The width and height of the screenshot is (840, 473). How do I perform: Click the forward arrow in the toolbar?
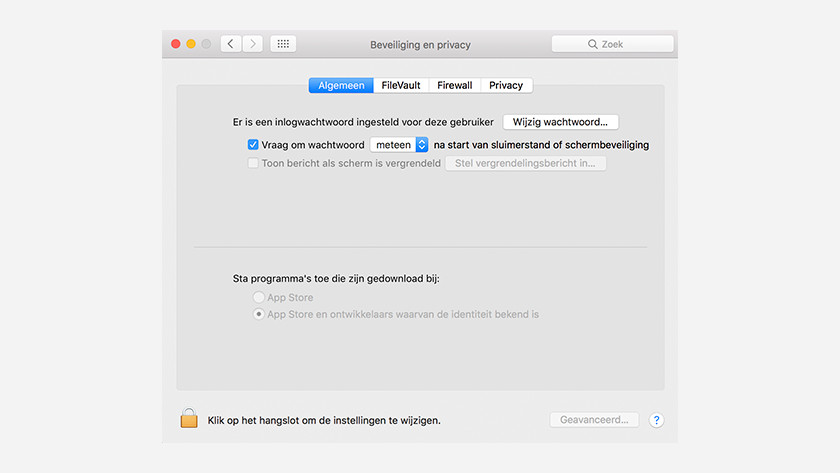click(253, 44)
